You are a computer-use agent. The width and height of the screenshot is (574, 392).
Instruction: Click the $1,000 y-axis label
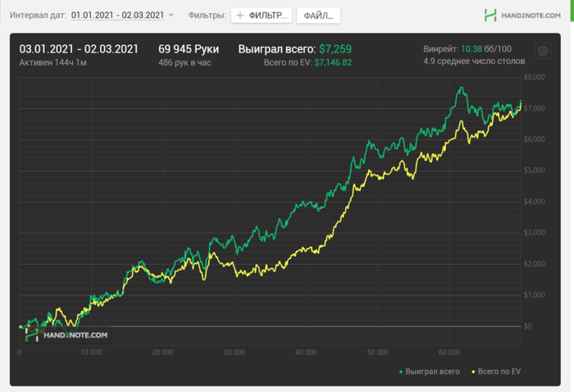[x=535, y=295]
